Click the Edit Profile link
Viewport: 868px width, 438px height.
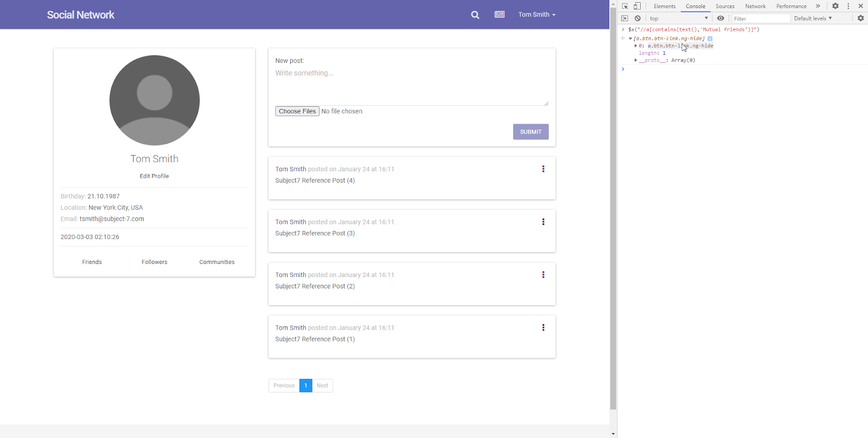pos(154,176)
